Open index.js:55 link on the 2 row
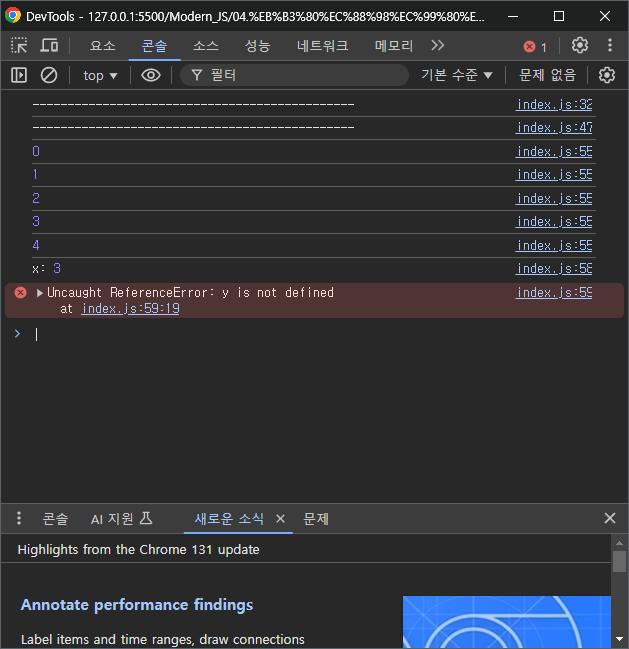 click(x=554, y=199)
